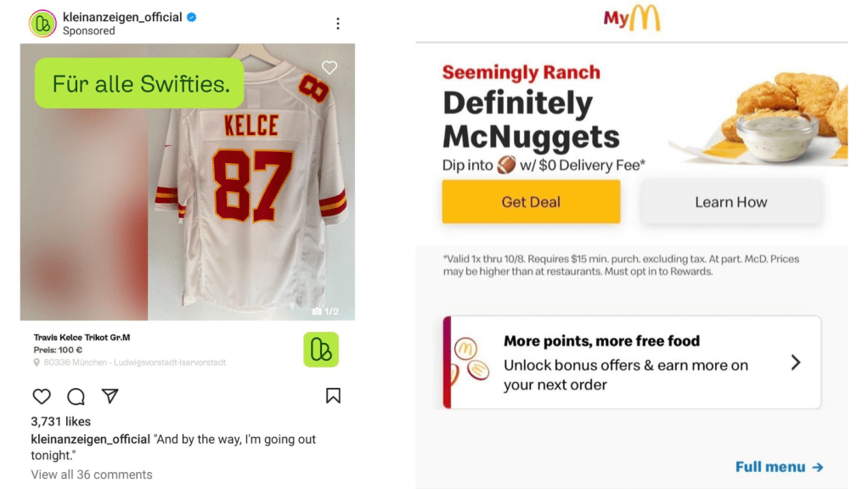The image size is (868, 489).
Task: Tap the 1/2 photo counter indicator
Action: (x=325, y=312)
